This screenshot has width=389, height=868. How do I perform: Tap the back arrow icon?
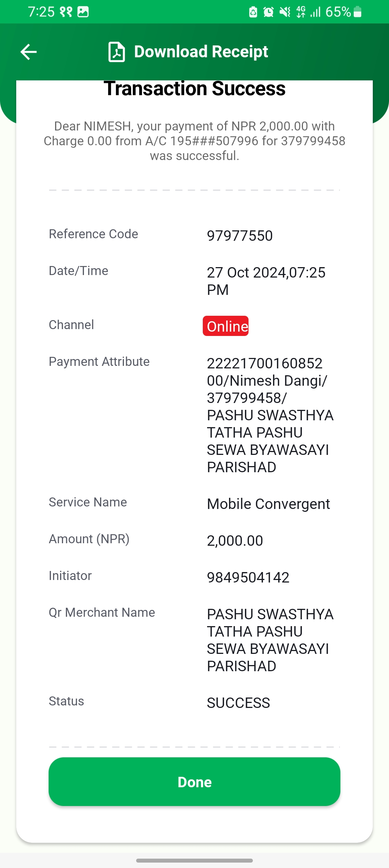pyautogui.click(x=29, y=52)
